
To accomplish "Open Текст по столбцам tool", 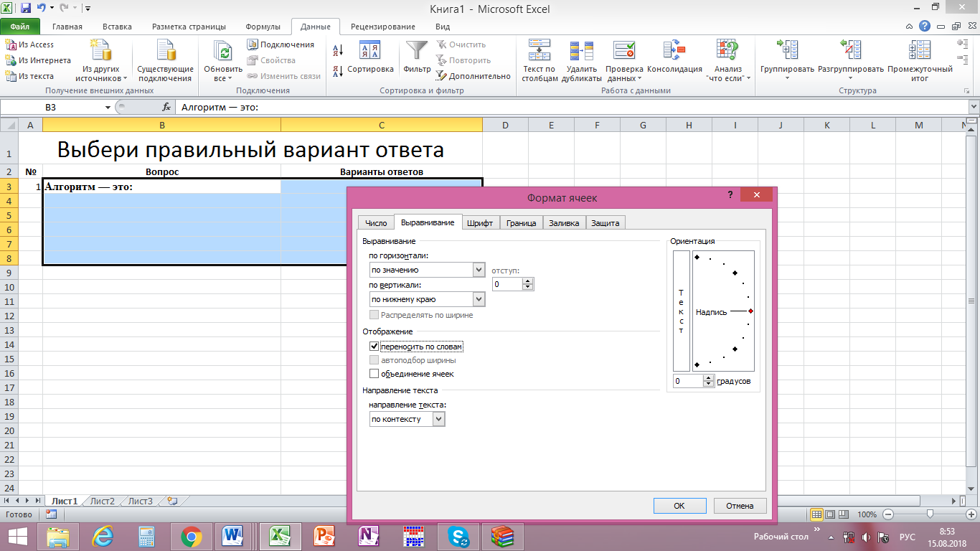I will tap(540, 60).
